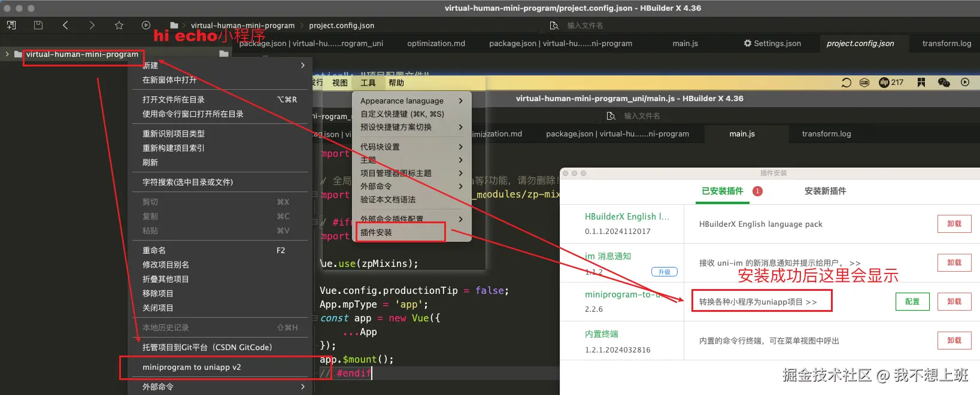The image size is (980, 395).
Task: Click the file search icon beside 输入文件名 in top window
Action: pos(554,26)
